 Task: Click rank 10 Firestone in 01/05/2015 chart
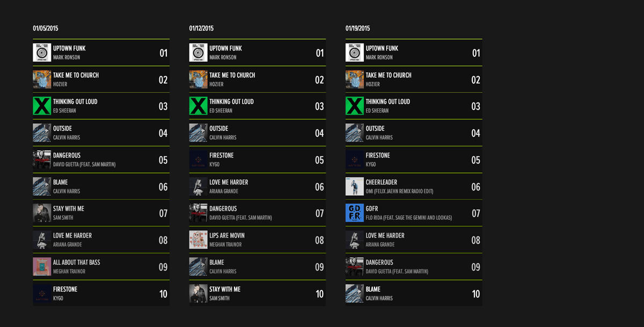pyautogui.click(x=101, y=294)
